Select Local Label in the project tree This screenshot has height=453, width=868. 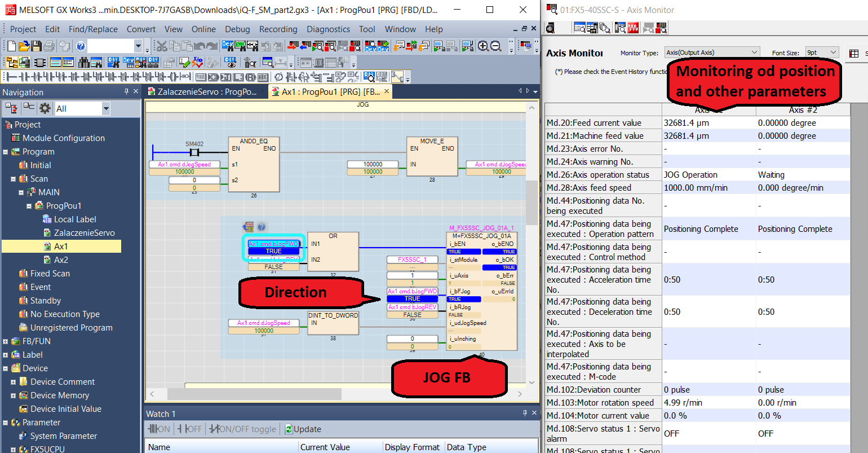tap(75, 219)
